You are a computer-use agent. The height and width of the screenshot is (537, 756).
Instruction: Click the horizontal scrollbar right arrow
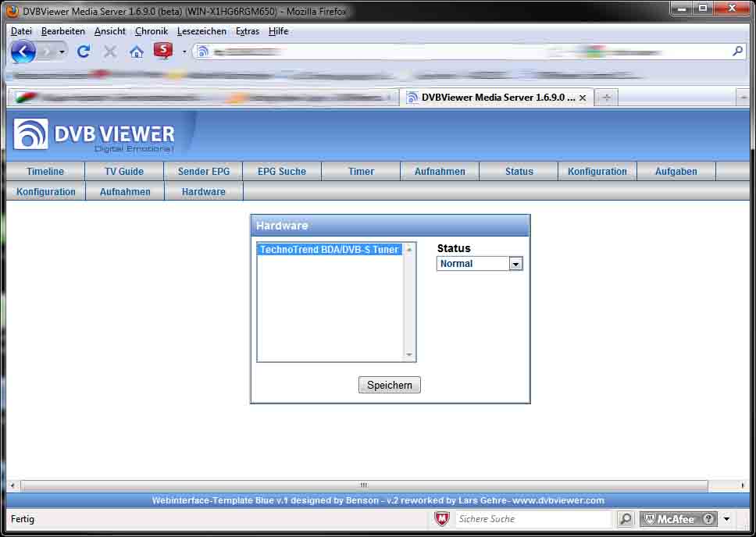(743, 485)
